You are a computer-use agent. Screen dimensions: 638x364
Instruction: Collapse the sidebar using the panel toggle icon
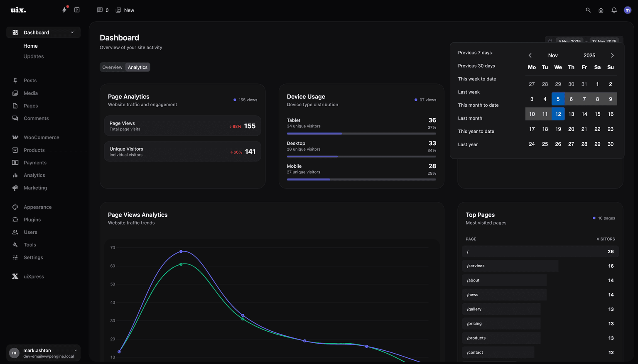[77, 10]
